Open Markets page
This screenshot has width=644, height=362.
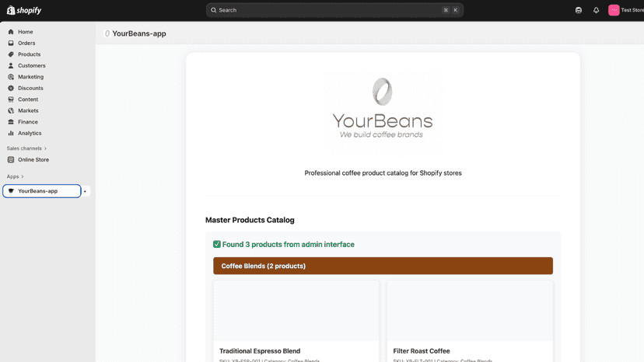(28, 111)
